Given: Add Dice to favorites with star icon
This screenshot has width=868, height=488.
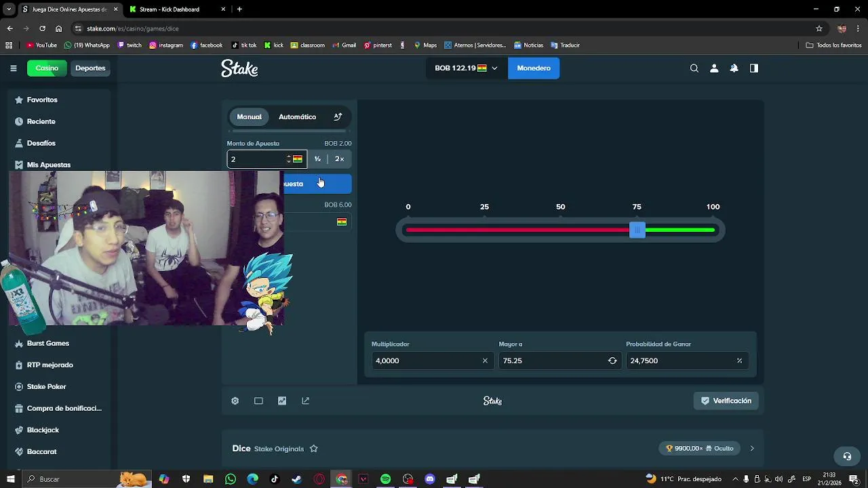Looking at the screenshot, I should [x=314, y=448].
